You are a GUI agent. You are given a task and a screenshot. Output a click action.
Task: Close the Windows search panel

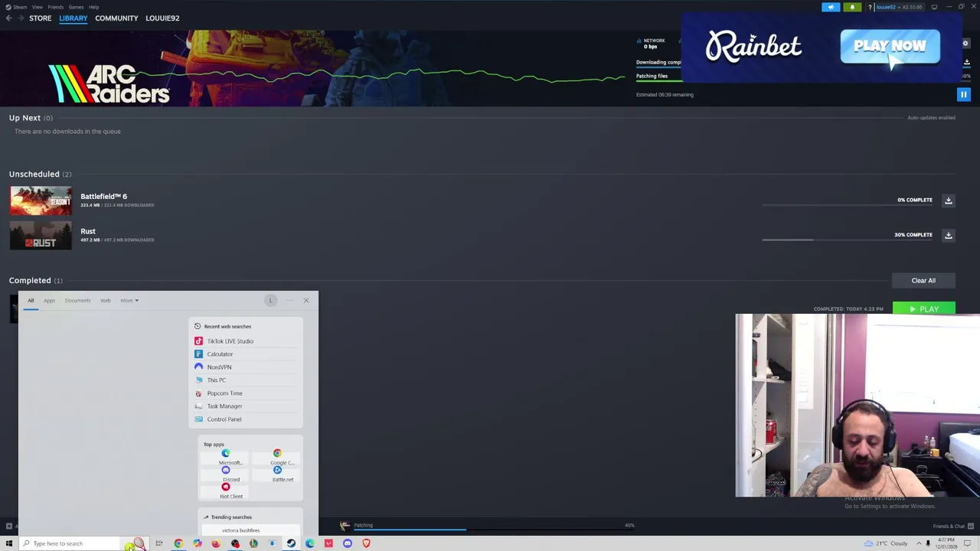[x=306, y=300]
